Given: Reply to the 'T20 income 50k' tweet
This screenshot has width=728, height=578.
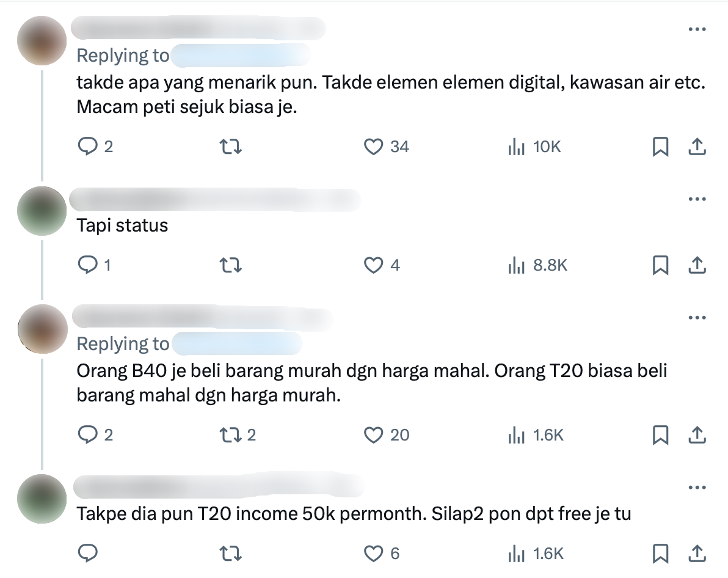Looking at the screenshot, I should [x=88, y=554].
